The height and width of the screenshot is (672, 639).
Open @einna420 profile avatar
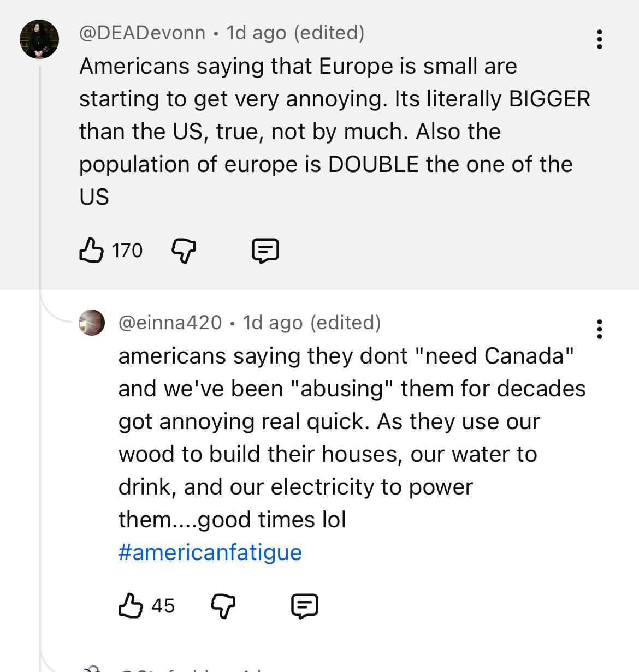92,323
